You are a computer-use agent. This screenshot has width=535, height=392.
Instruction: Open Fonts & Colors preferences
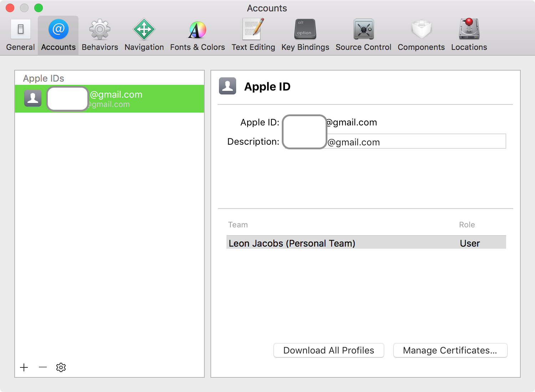[197, 35]
